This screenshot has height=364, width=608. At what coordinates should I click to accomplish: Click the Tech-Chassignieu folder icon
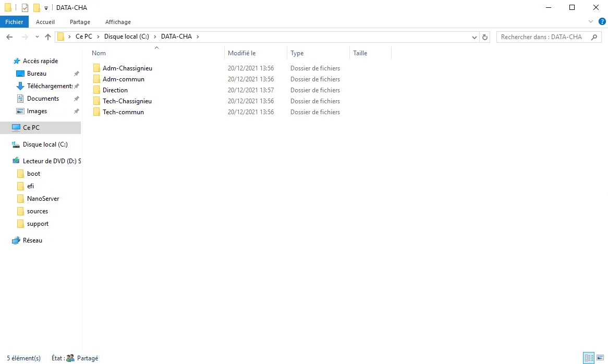(x=96, y=101)
